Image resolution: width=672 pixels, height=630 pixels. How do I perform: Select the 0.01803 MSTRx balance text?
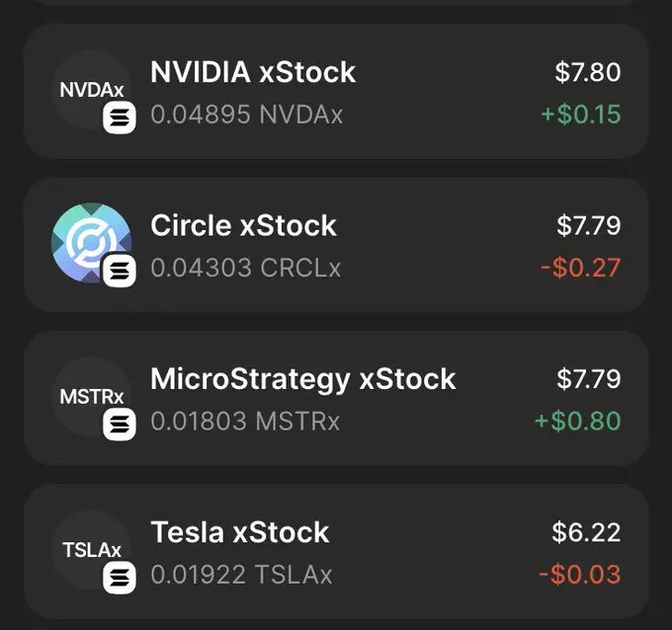(245, 421)
